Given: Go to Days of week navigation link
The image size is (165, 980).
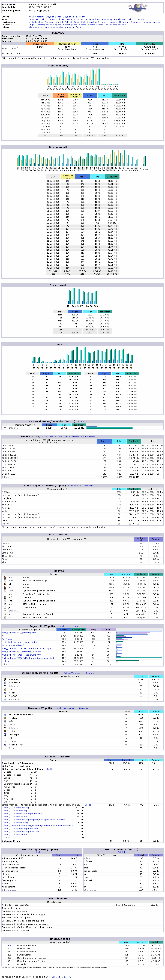Looking at the screenshot, I should 70,17.
